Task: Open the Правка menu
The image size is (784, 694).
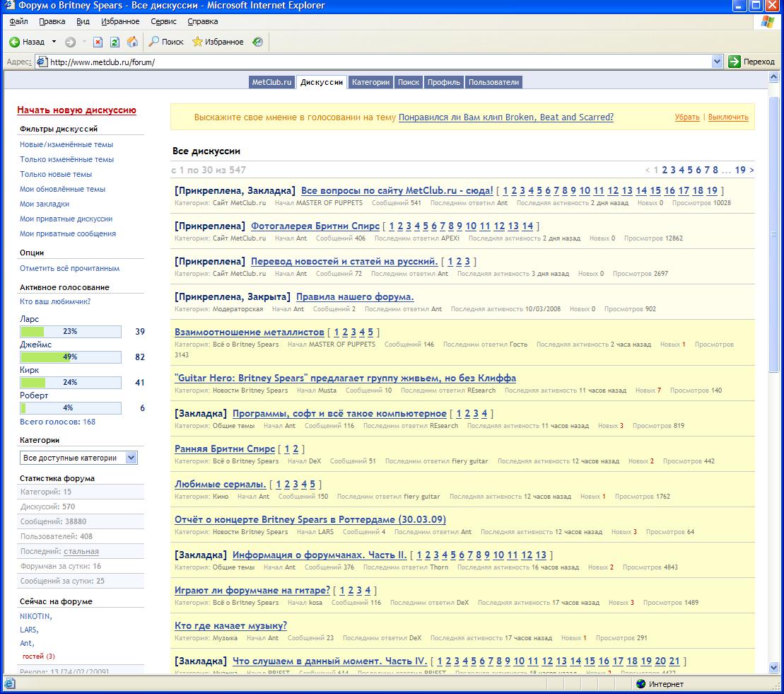Action: (52, 21)
